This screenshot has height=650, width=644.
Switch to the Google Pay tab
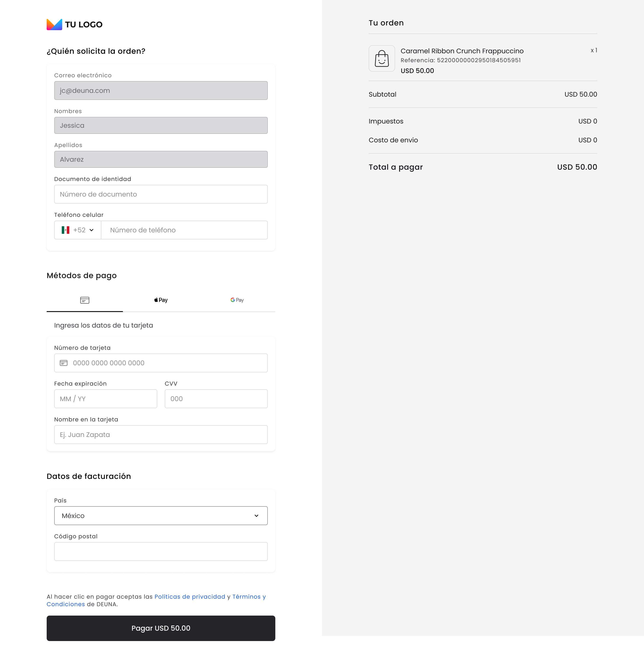point(237,300)
